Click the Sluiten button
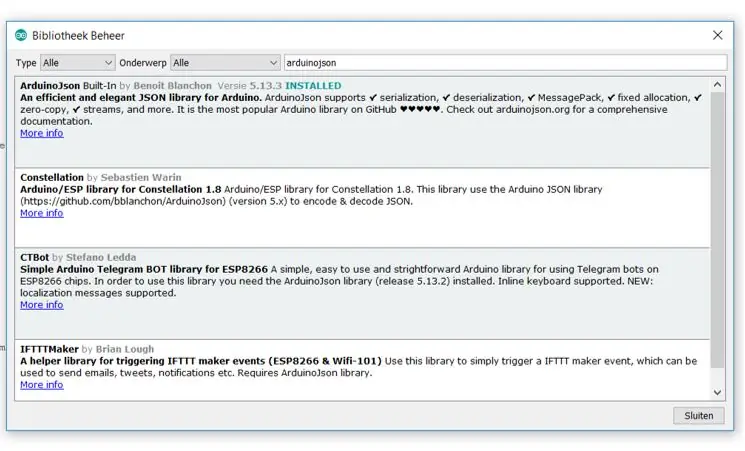Viewport: 745px width, 451px height. pos(698,415)
